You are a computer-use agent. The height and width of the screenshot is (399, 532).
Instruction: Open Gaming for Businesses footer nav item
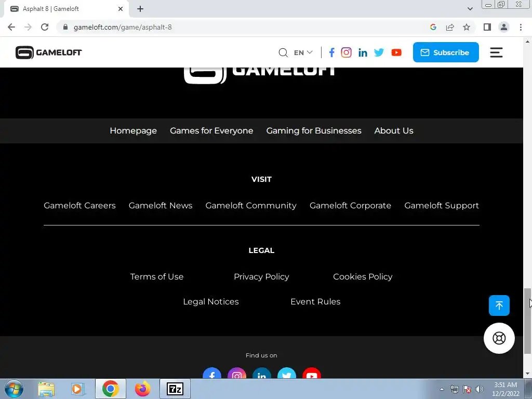314,131
